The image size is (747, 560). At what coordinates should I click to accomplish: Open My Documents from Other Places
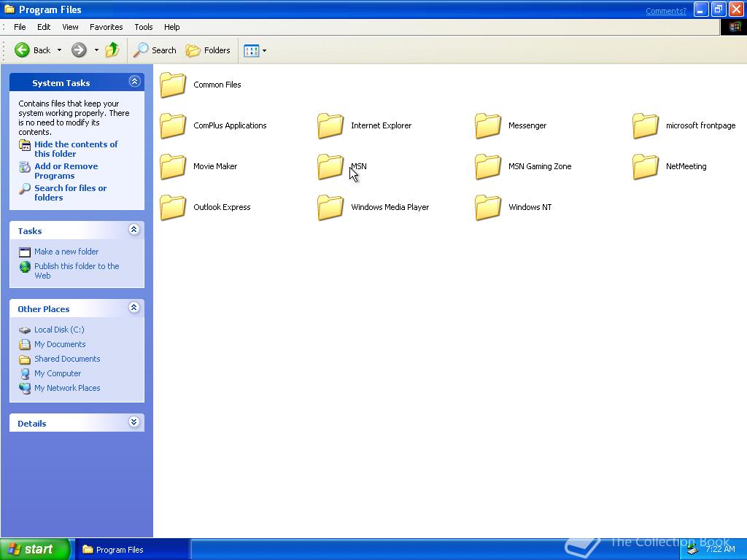60,344
